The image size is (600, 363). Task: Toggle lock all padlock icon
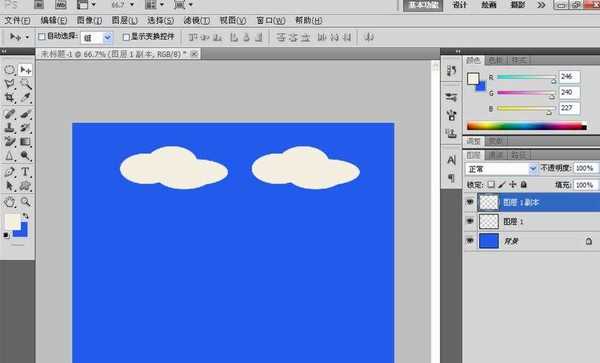click(x=524, y=185)
